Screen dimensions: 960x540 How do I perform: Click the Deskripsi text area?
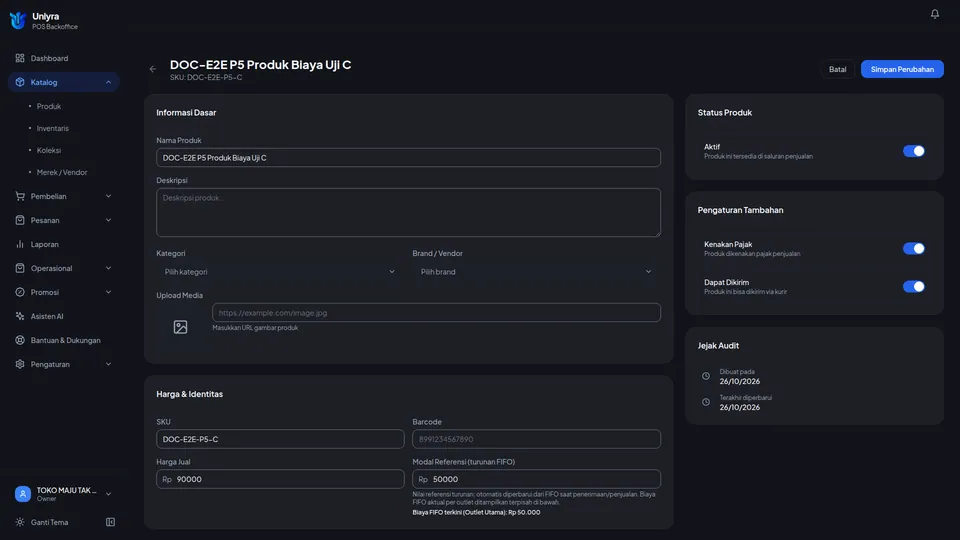[x=408, y=212]
